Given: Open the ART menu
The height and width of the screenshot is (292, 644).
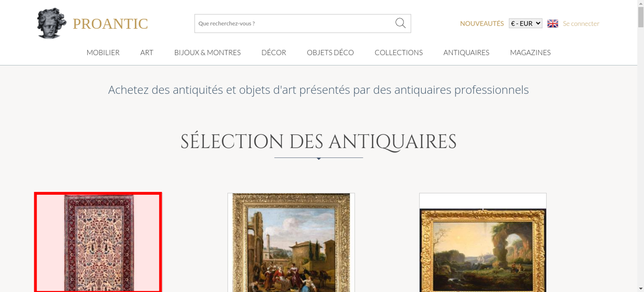Looking at the screenshot, I should point(147,52).
